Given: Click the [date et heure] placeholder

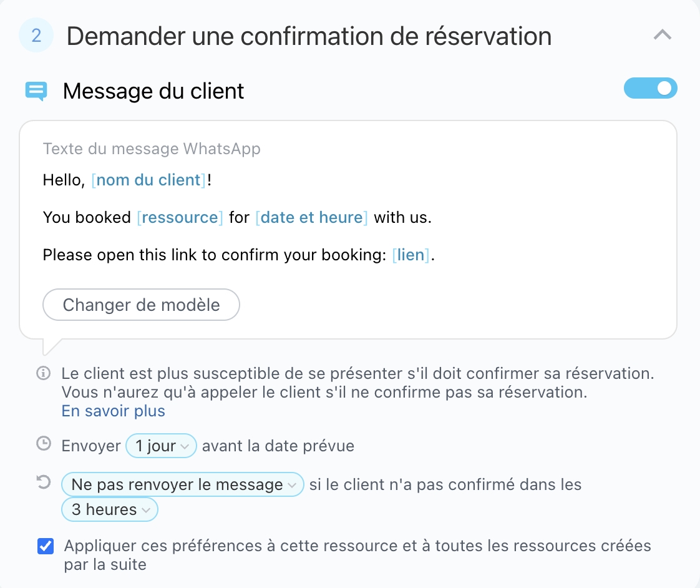Looking at the screenshot, I should pos(311,217).
